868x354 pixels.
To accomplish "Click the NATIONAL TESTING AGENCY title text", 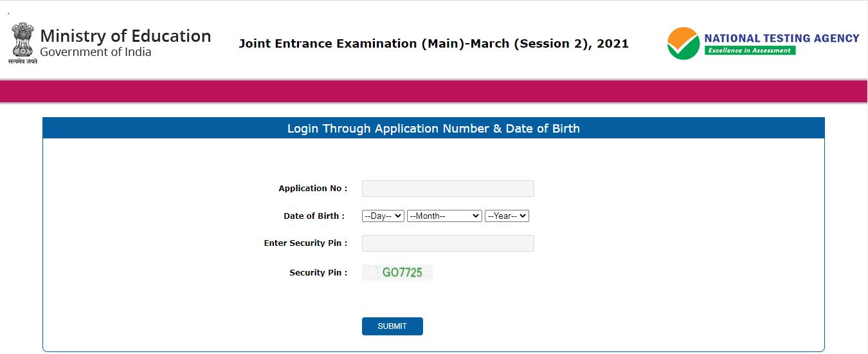I will point(781,38).
